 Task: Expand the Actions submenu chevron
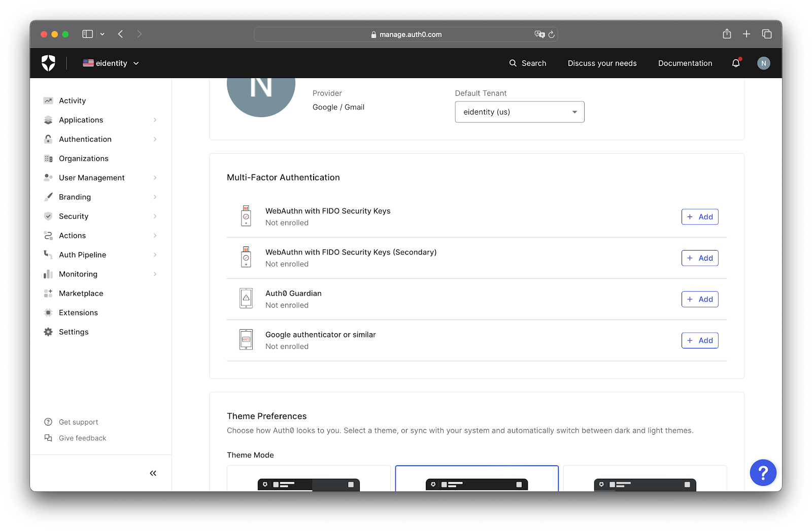click(x=155, y=235)
